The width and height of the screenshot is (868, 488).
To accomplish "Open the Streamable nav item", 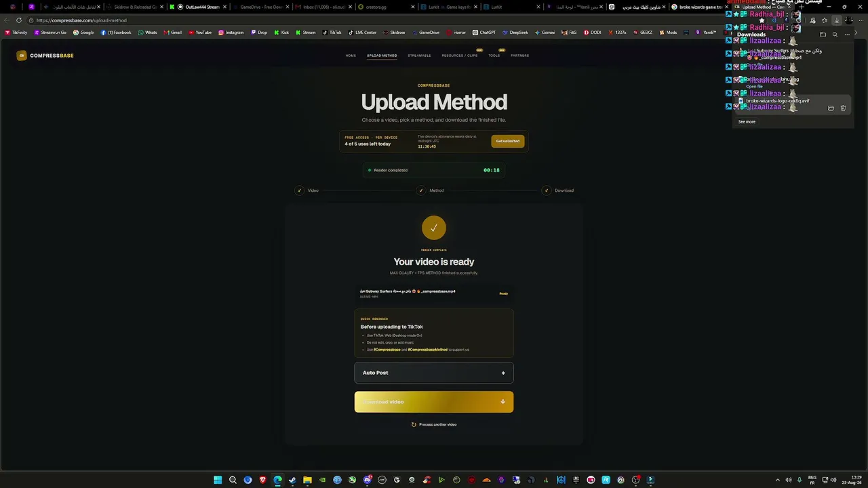I will [x=419, y=56].
